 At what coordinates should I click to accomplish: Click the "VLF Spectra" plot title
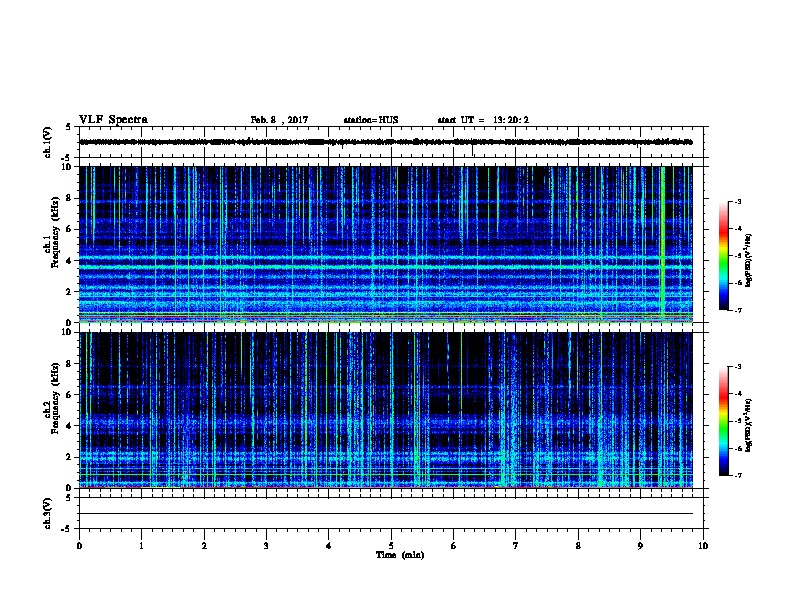(113, 120)
